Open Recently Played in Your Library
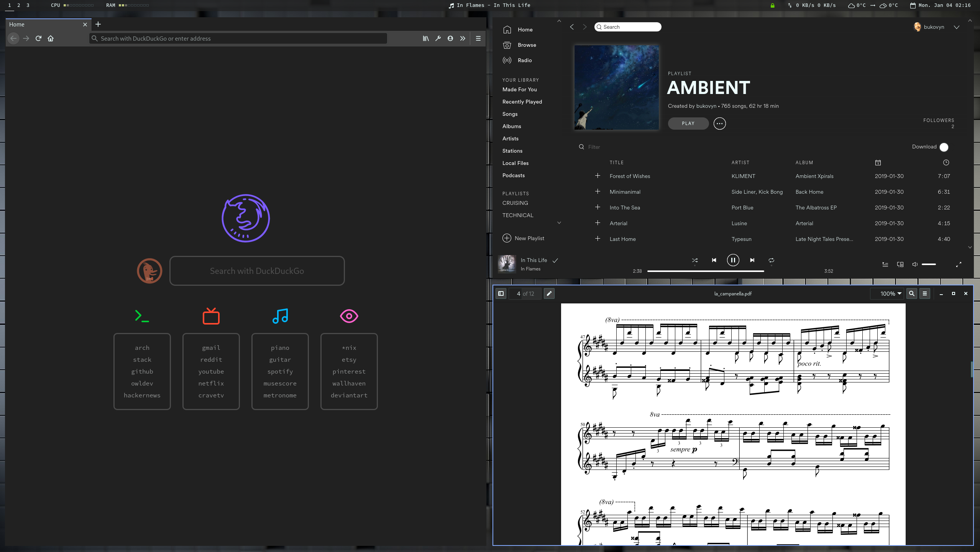Image resolution: width=980 pixels, height=552 pixels. coord(522,102)
